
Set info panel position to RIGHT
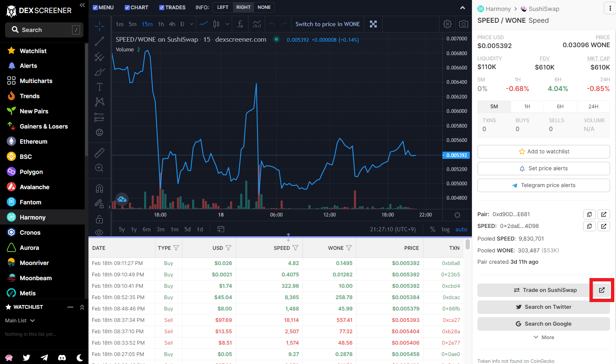coord(243,7)
